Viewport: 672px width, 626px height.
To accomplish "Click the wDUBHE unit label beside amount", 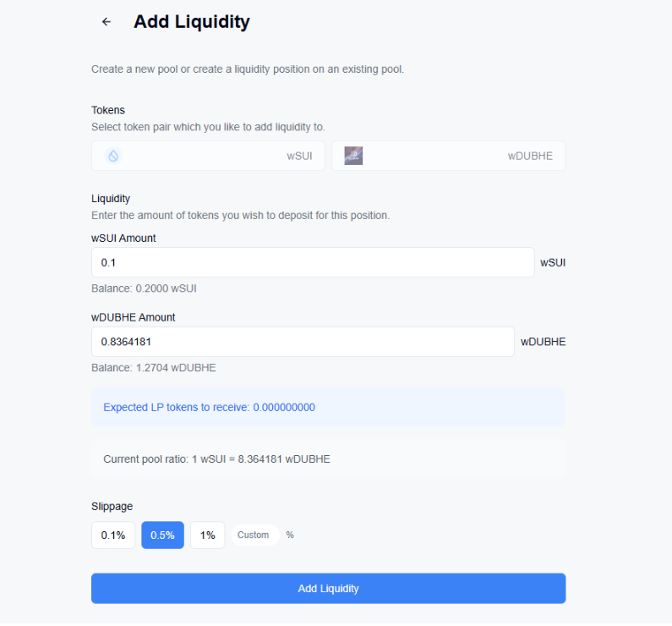I will pyautogui.click(x=543, y=342).
